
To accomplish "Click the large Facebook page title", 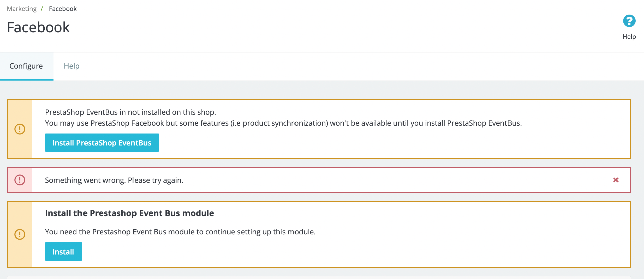I will point(39,27).
